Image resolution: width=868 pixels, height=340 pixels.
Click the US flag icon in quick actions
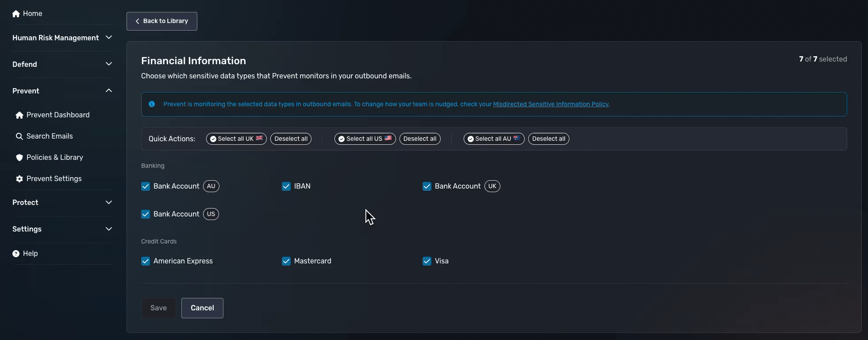coord(388,138)
